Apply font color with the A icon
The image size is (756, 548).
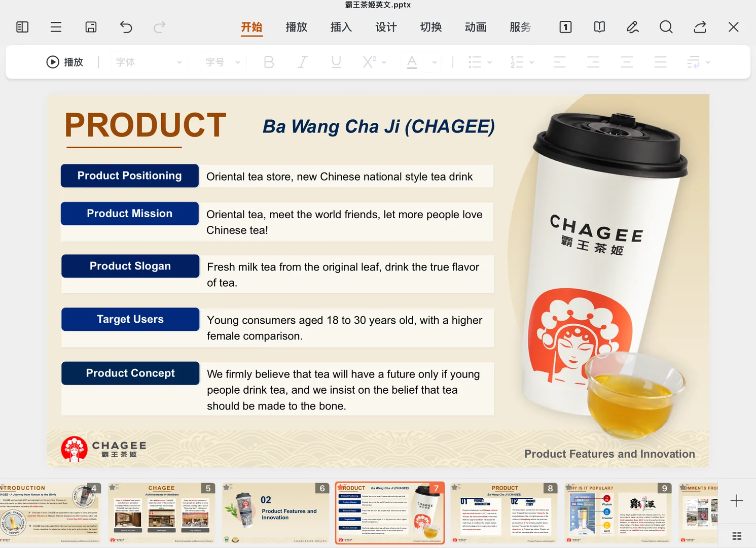412,62
